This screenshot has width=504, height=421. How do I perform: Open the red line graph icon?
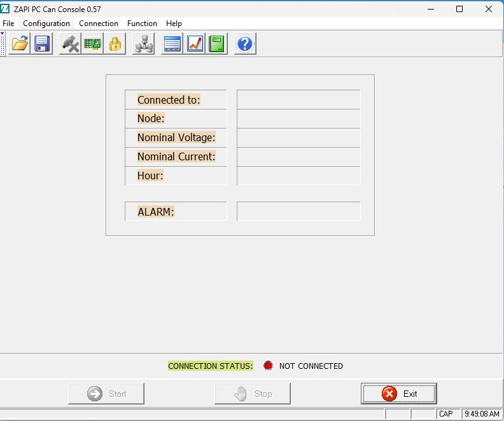click(x=195, y=44)
